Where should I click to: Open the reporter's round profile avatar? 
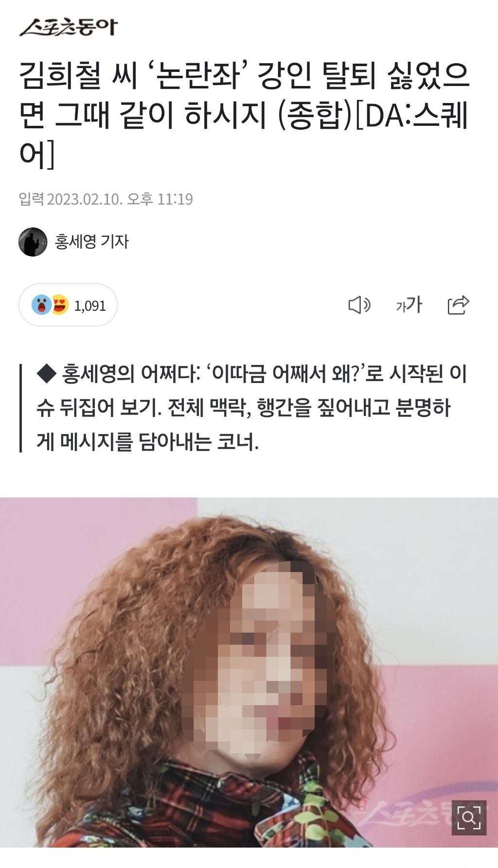pos(33,242)
